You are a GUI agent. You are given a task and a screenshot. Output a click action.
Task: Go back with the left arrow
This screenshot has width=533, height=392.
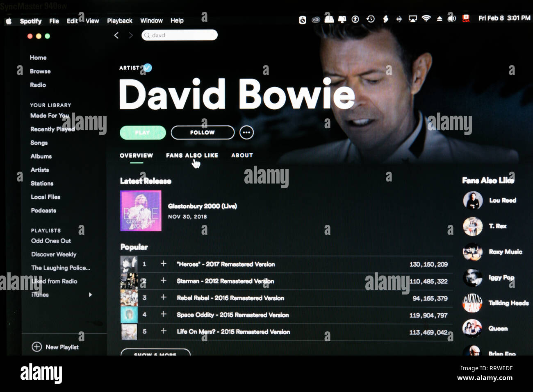pos(116,36)
